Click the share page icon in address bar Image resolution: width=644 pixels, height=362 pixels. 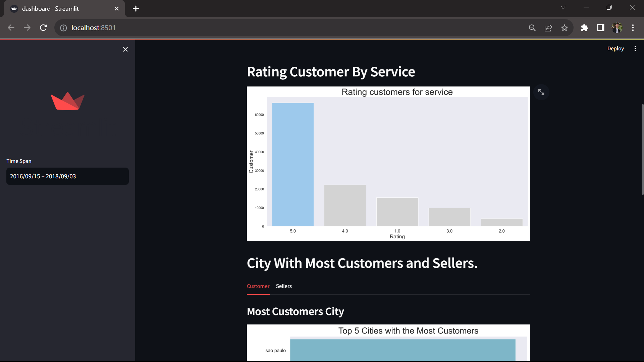pyautogui.click(x=548, y=28)
